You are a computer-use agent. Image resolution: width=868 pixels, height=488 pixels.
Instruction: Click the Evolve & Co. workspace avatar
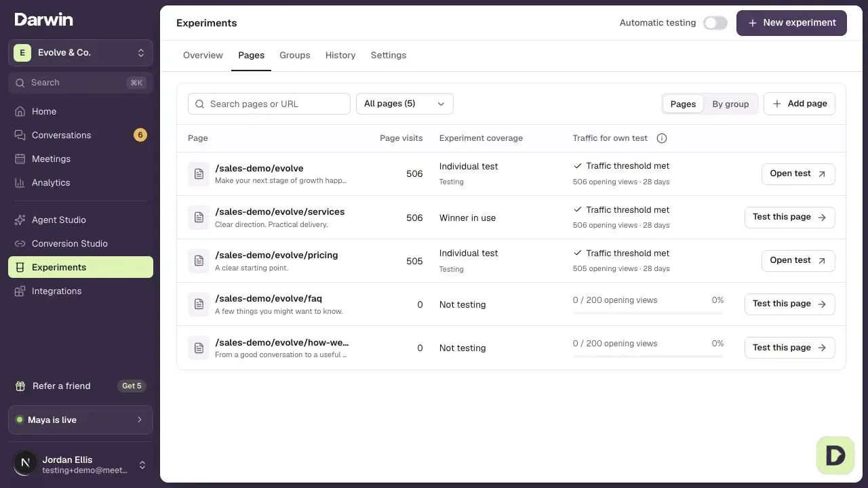point(22,52)
